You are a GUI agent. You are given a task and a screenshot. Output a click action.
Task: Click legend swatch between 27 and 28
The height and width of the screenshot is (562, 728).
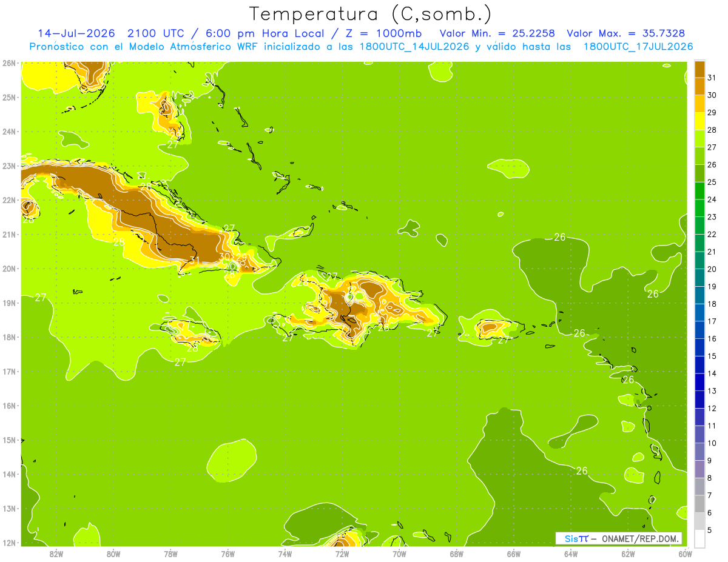tap(699, 138)
